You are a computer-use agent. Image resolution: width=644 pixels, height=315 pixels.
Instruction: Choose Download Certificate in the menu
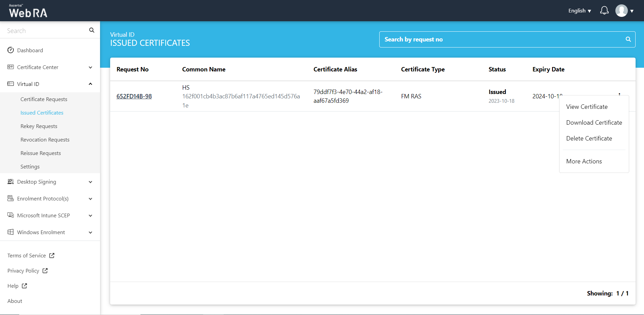[x=594, y=123]
